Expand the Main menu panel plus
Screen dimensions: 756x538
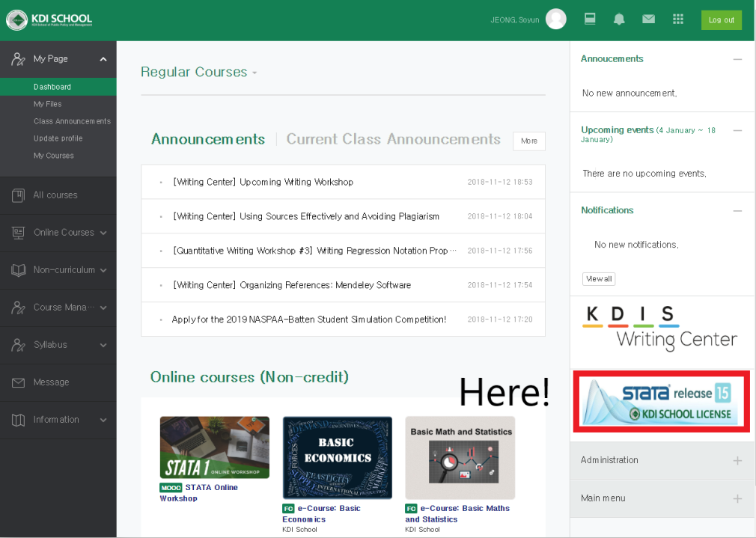pos(737,499)
